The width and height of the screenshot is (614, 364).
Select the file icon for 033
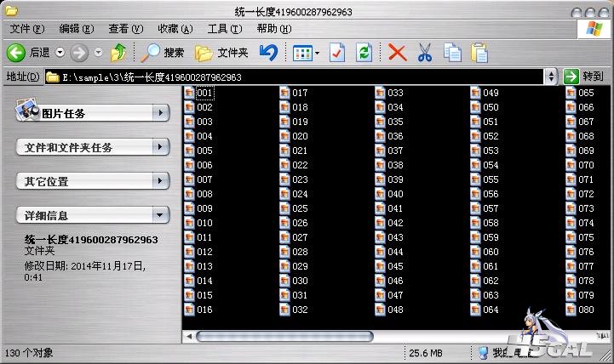380,93
